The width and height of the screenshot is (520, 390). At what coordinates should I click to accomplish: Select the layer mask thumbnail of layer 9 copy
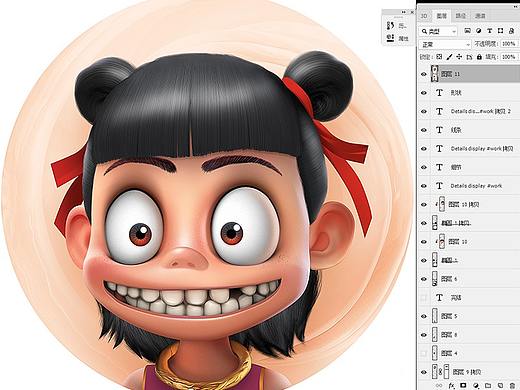446,372
